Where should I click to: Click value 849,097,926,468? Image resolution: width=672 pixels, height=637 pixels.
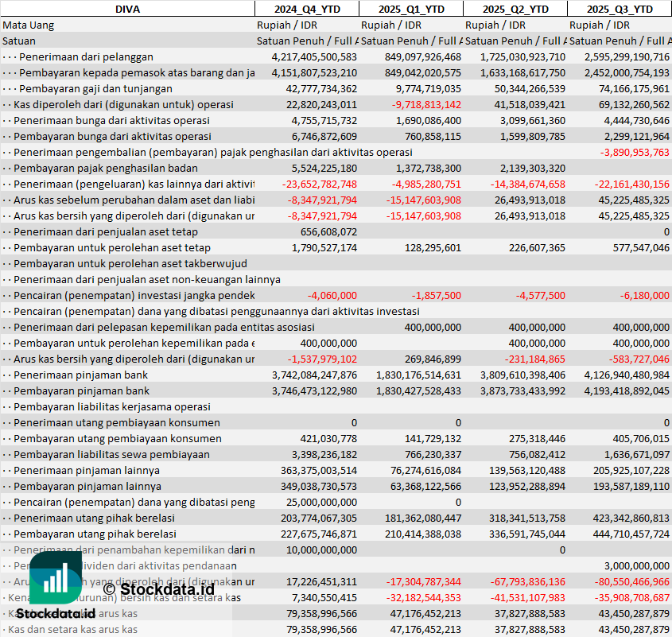pos(422,57)
